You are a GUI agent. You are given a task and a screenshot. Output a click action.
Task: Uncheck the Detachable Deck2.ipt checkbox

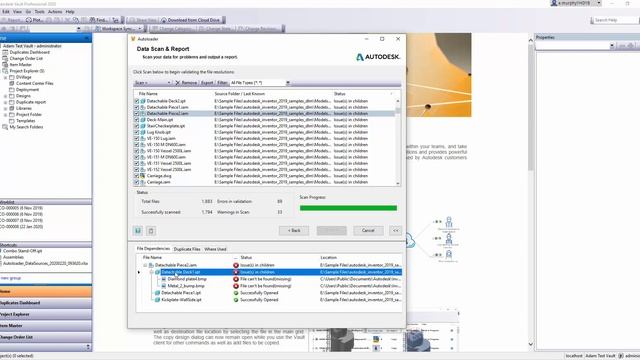pos(136,101)
